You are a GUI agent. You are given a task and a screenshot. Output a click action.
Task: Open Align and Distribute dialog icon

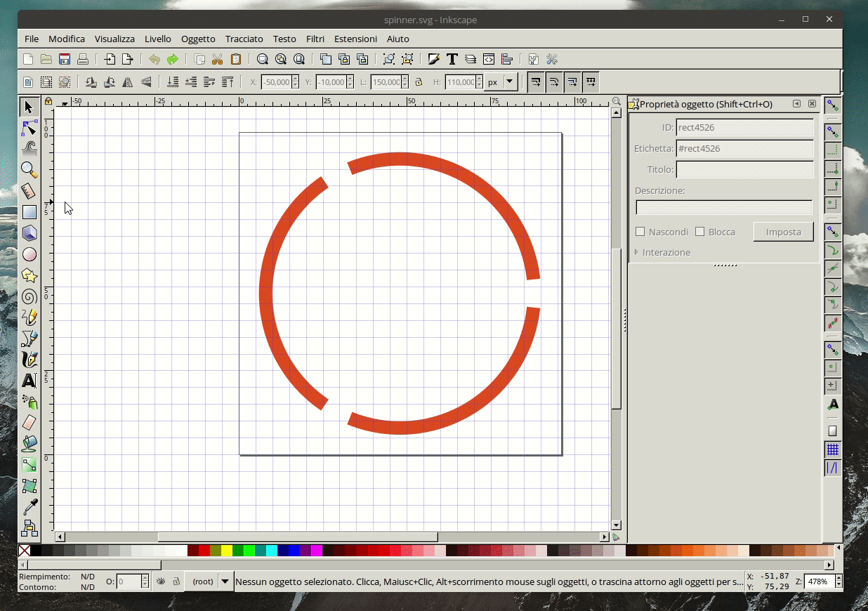(507, 59)
